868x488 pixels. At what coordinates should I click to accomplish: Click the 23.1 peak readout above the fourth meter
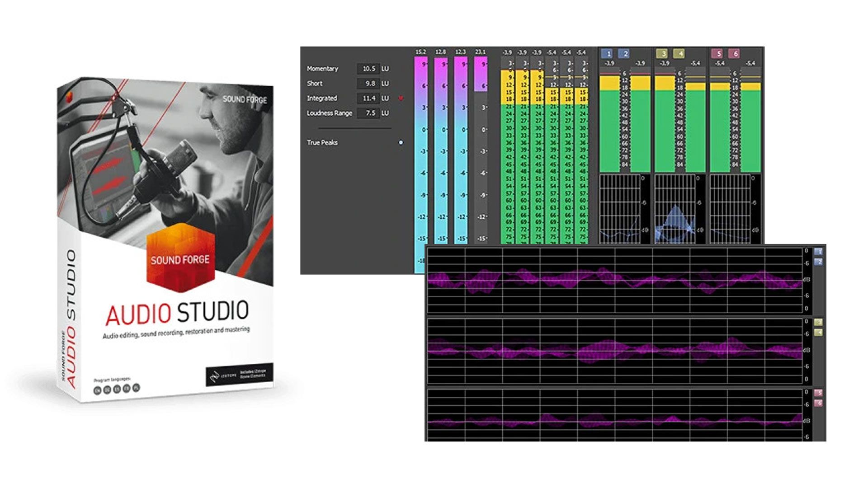(x=481, y=52)
